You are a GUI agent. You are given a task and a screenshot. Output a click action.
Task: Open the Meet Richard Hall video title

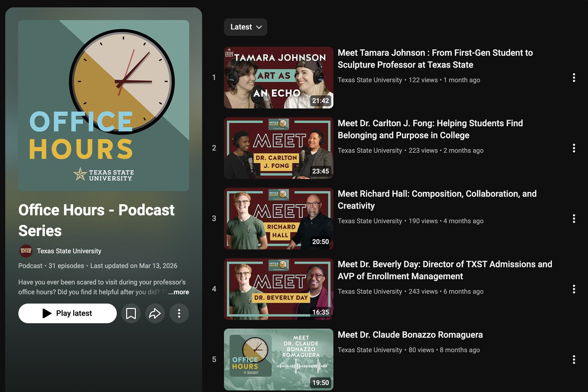pos(437,200)
